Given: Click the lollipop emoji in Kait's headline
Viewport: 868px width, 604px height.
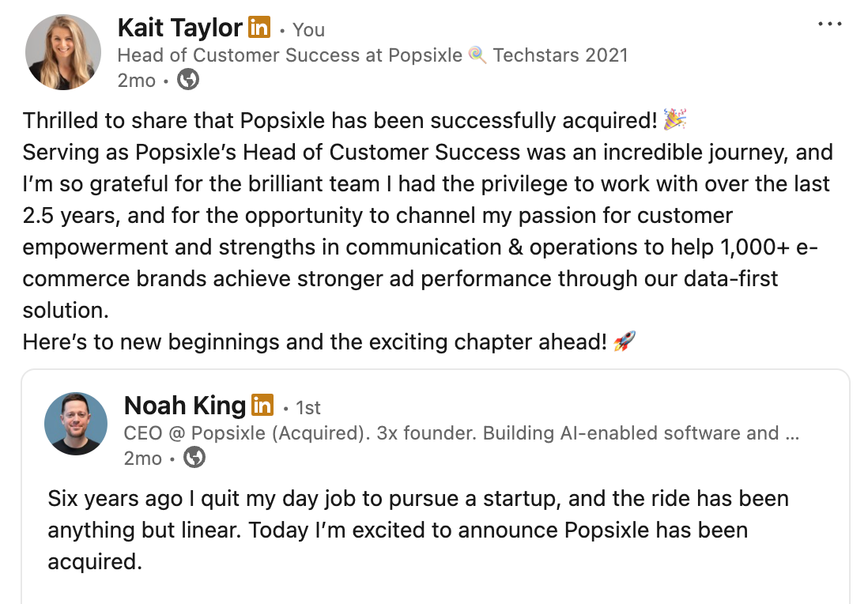Looking at the screenshot, I should pos(477,55).
